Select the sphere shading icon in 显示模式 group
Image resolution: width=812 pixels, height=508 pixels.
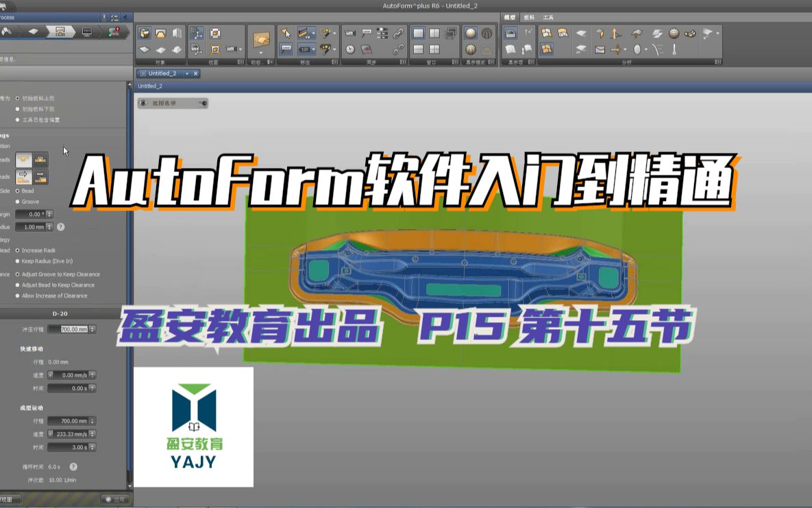(x=471, y=34)
